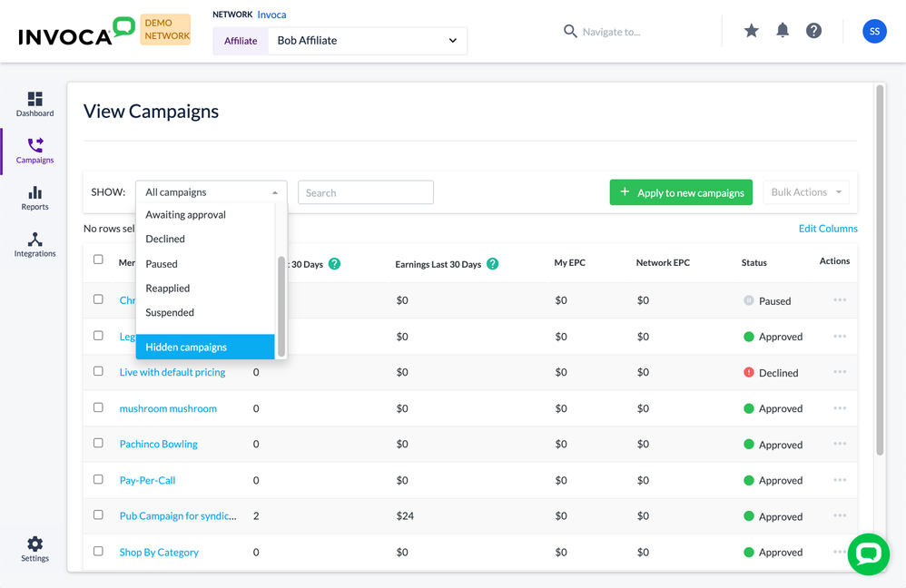Image resolution: width=906 pixels, height=588 pixels.
Task: Open Live with default pricing campaign
Action: pos(172,373)
